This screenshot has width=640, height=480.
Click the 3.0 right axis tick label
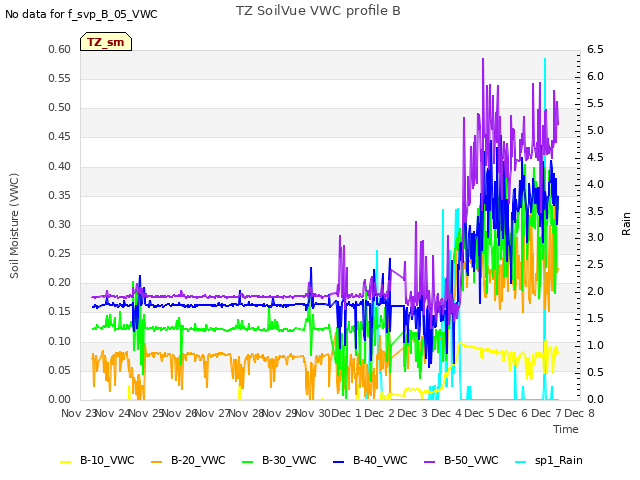click(595, 238)
